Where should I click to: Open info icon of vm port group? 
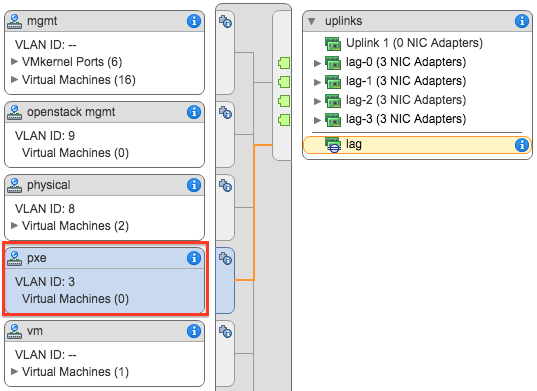coord(194,331)
